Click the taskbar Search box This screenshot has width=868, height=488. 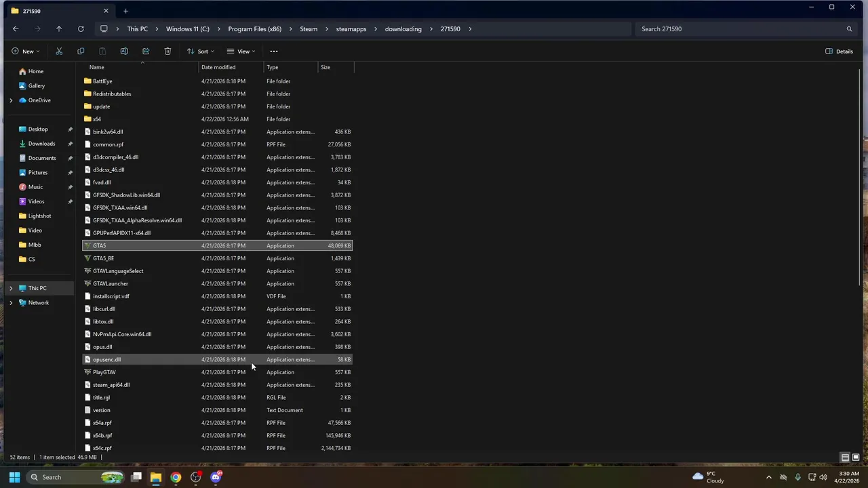77,477
